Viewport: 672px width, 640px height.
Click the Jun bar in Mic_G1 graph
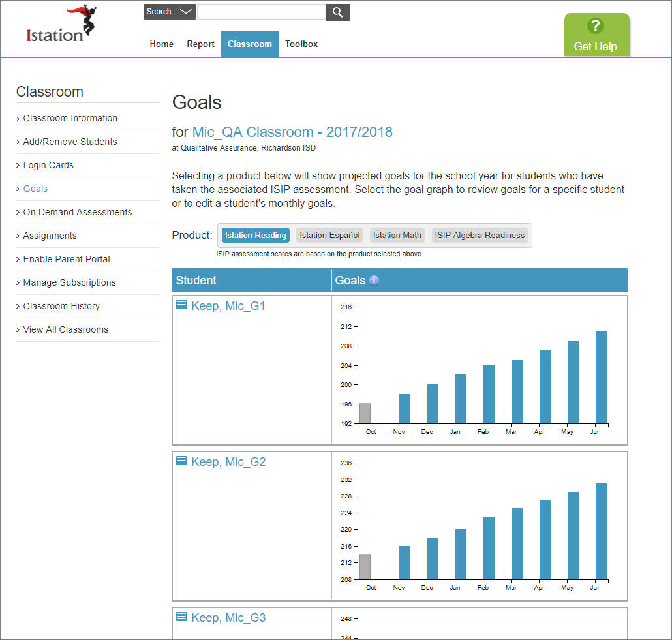(x=602, y=377)
